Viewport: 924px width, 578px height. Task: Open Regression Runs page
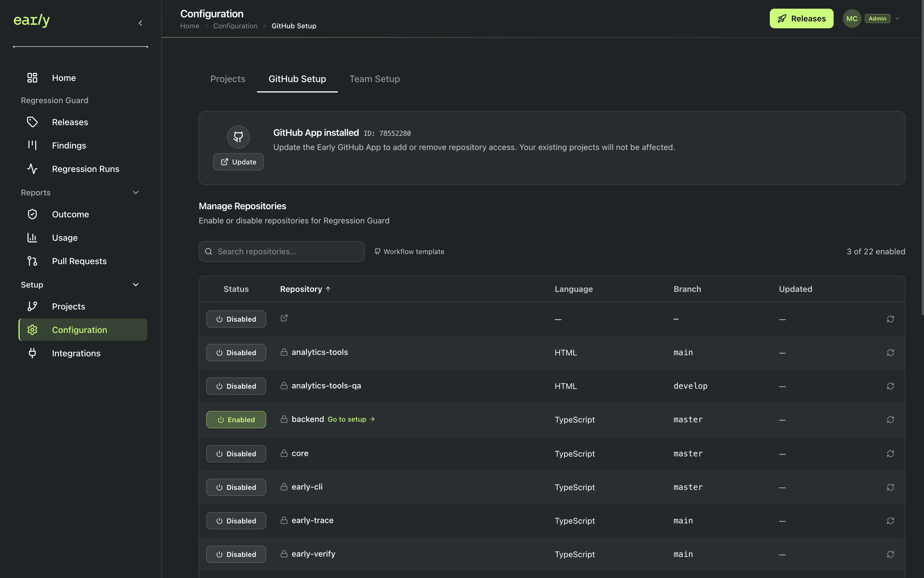tap(83, 169)
